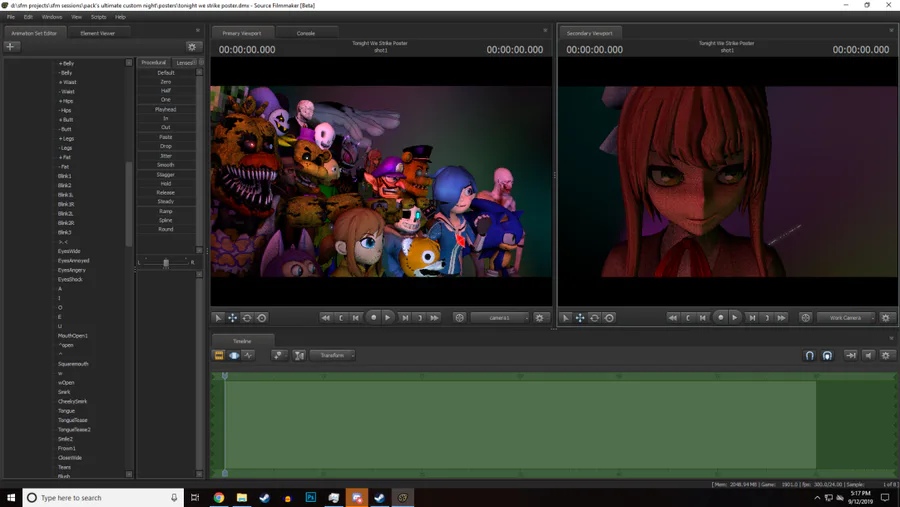Switch to the Element Viewer tab
This screenshot has width=900, height=507.
98,33
